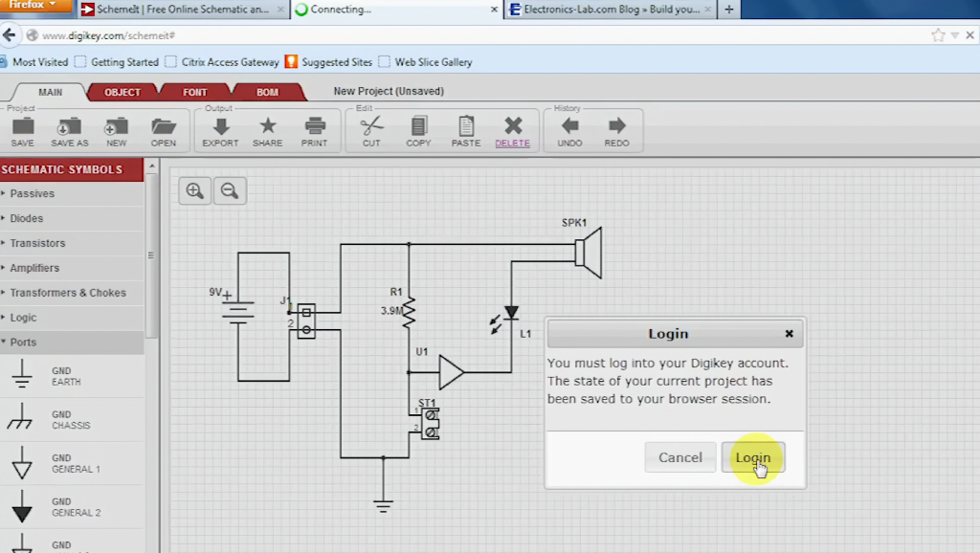Click the Share star icon

pyautogui.click(x=268, y=126)
